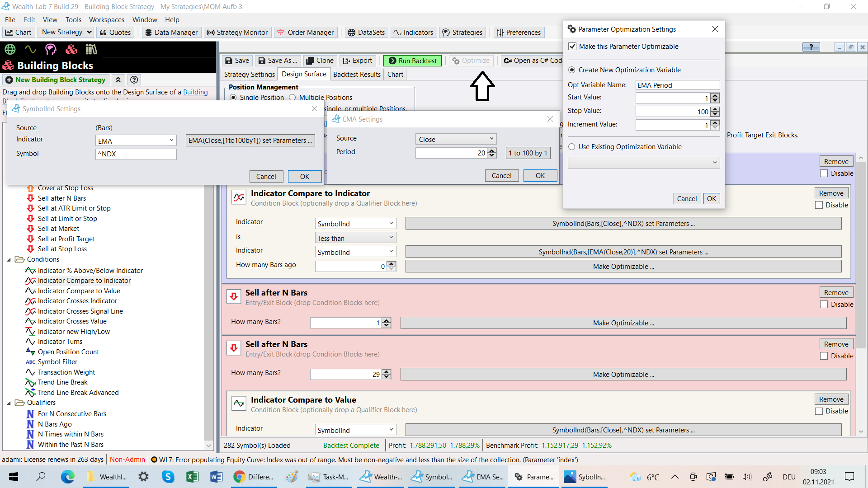The height and width of the screenshot is (488, 868).
Task: Click the help question-mark icon beside New Building Block Strategy
Action: [134, 80]
